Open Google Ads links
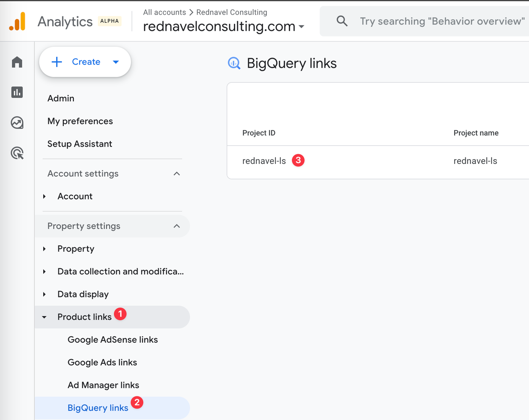The width and height of the screenshot is (529, 420). [x=102, y=362]
